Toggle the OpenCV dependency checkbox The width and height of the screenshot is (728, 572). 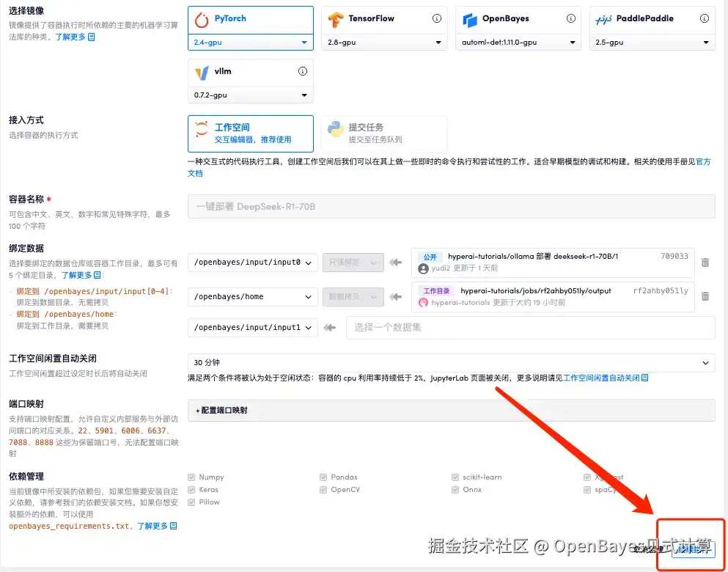pyautogui.click(x=323, y=490)
